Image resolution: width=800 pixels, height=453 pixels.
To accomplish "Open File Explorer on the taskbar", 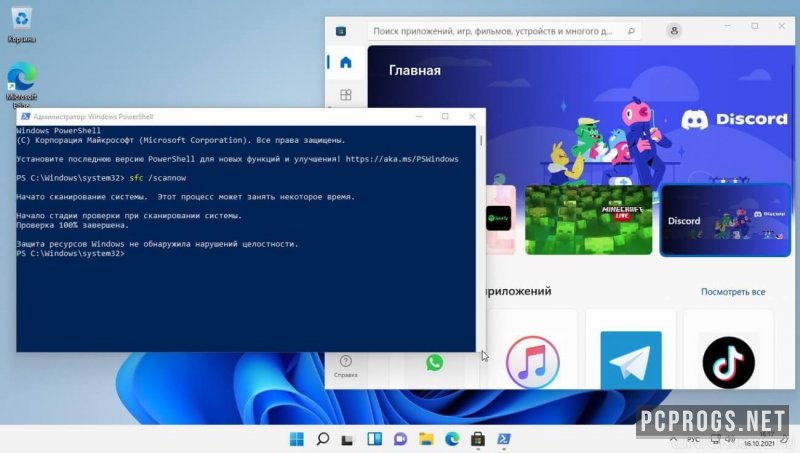I will [x=426, y=439].
